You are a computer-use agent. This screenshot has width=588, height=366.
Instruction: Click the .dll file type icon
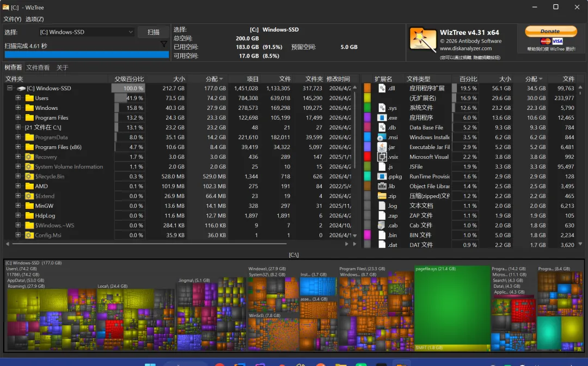(382, 89)
